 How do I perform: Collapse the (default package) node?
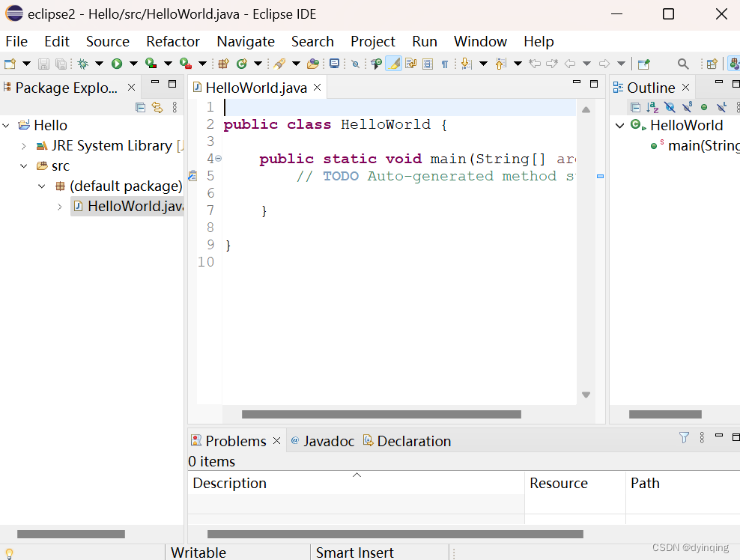(41, 186)
